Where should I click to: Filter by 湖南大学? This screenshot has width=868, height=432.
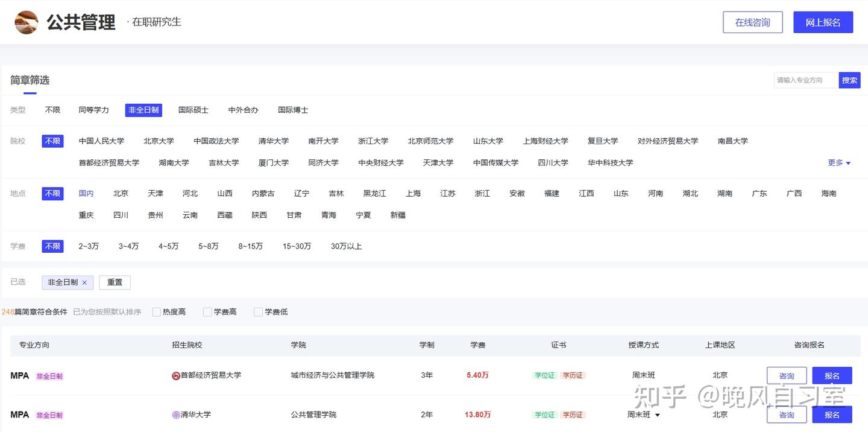174,163
